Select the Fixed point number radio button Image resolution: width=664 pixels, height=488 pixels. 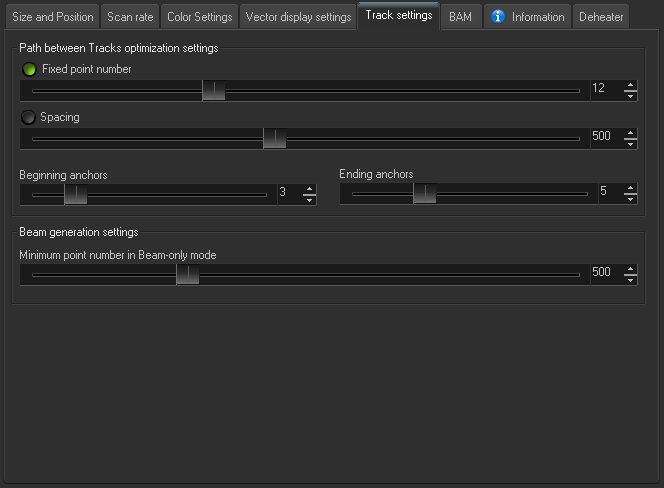29,69
